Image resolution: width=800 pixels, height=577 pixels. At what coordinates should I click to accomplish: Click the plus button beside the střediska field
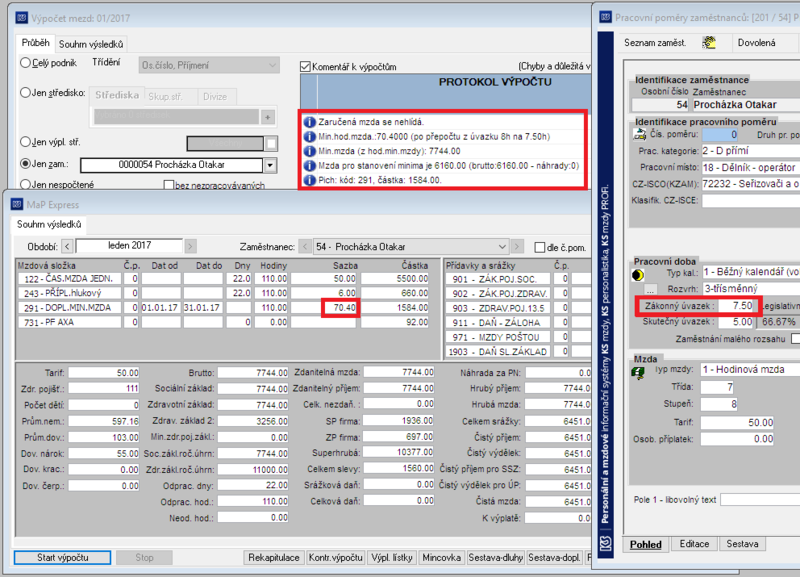(268, 117)
